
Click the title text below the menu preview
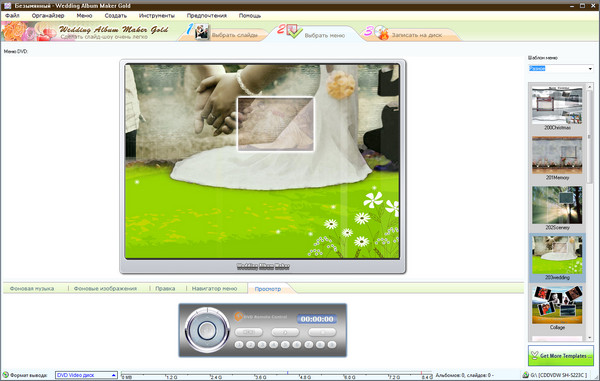coord(263,266)
